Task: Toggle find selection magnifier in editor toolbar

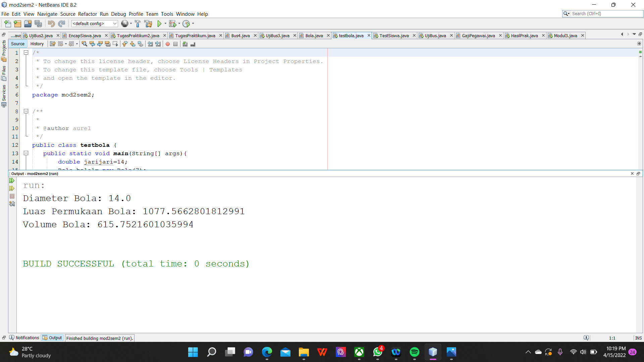Action: click(84, 44)
